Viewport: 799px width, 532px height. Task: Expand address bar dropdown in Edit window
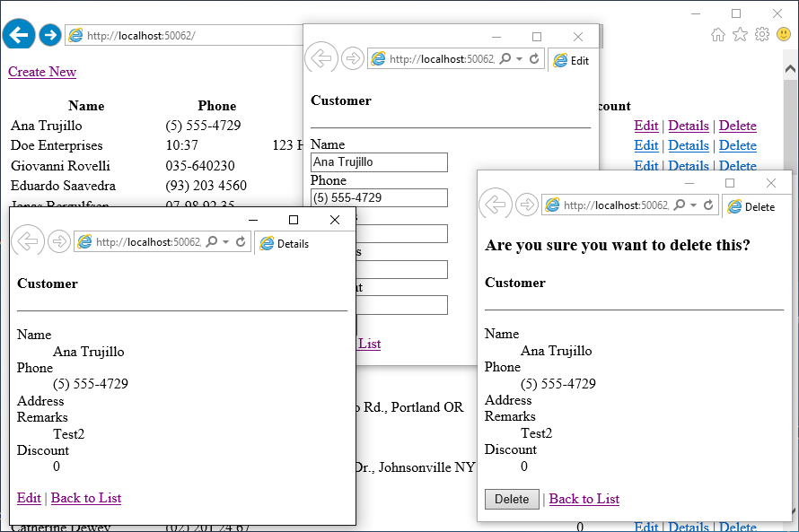point(520,59)
